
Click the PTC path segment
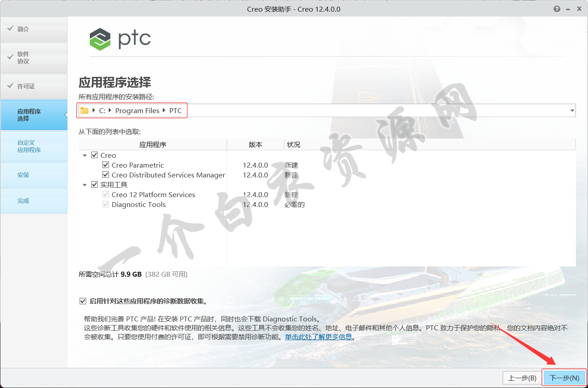[x=176, y=110]
